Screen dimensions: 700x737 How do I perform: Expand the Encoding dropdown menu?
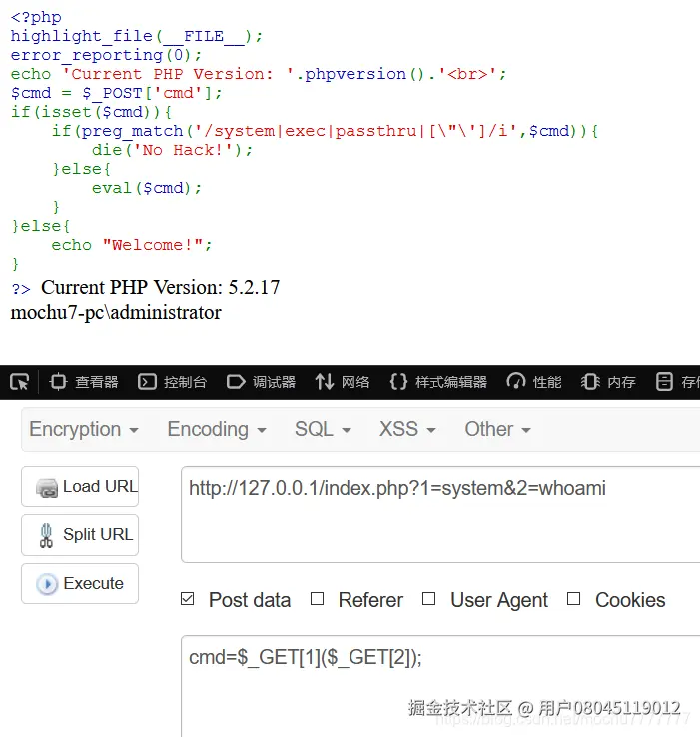click(217, 429)
